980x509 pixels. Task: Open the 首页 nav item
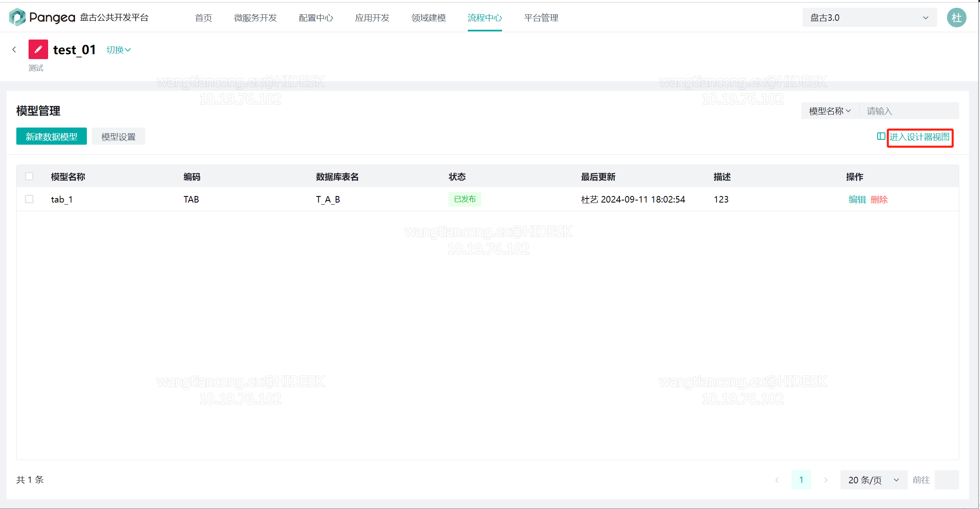(x=204, y=18)
